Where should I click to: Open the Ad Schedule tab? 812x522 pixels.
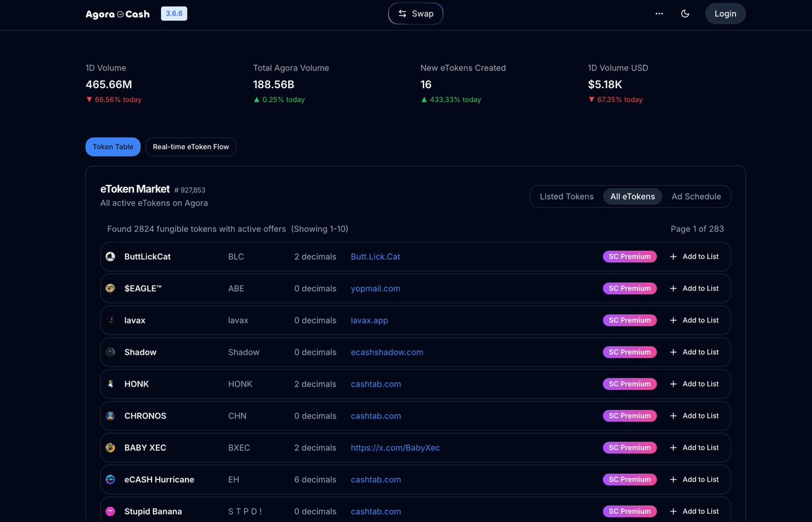(696, 196)
